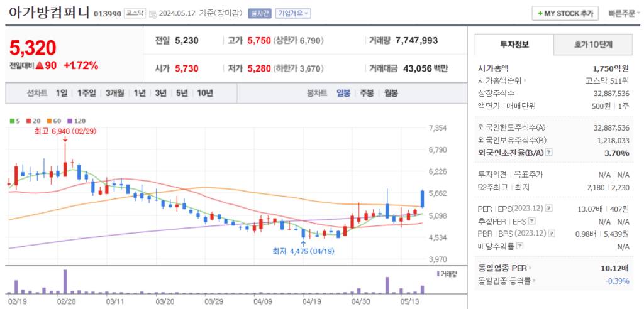The height and width of the screenshot is (309, 644).
Task: Click the PBR value 0.98배
Action: (586, 234)
